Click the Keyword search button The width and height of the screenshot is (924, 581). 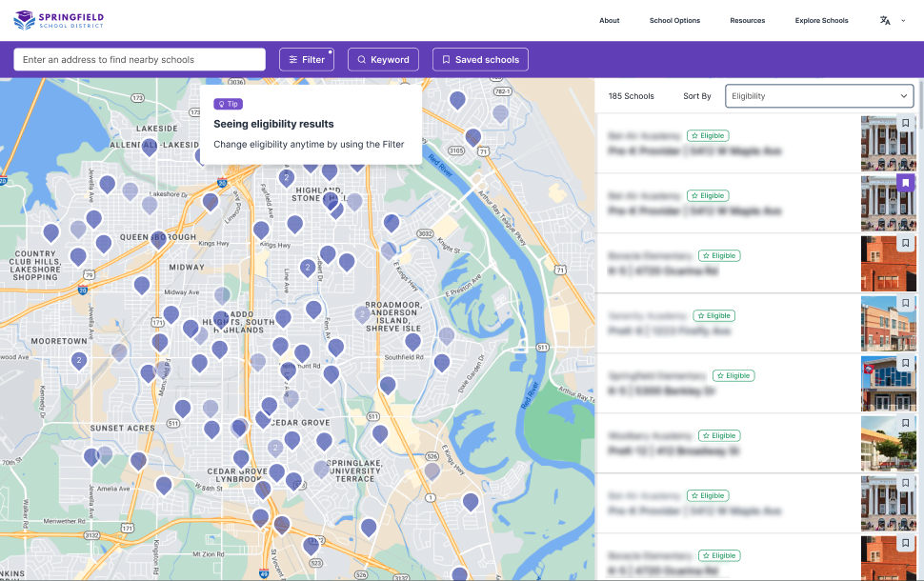tap(383, 59)
